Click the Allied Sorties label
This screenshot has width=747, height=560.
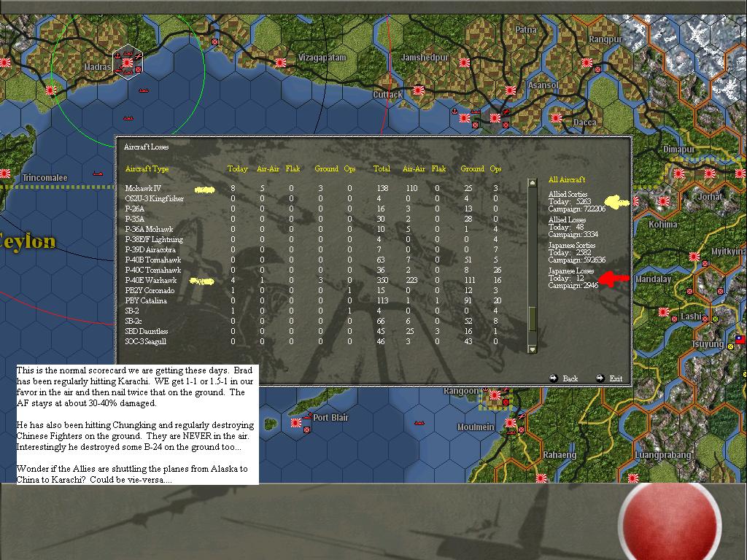pyautogui.click(x=568, y=194)
